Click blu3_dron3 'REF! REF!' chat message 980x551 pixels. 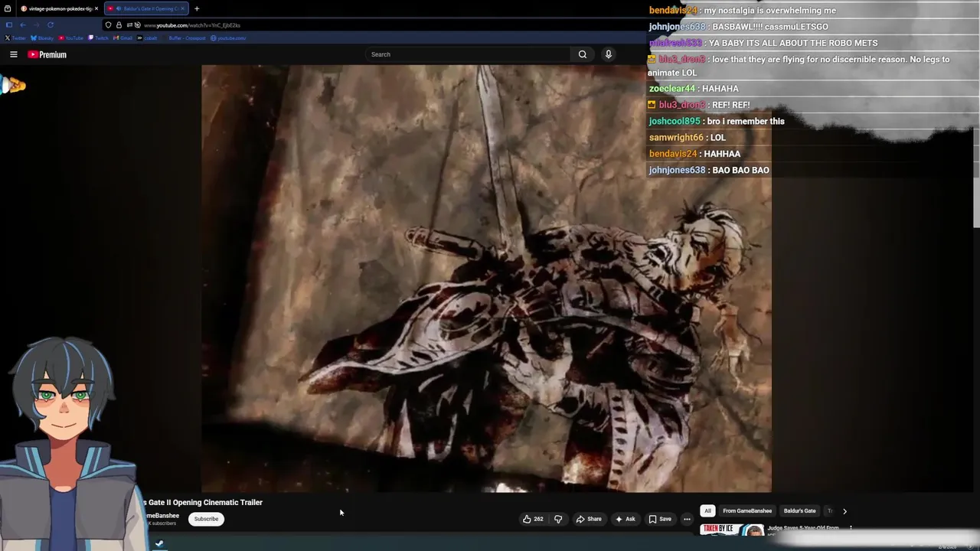pos(699,105)
